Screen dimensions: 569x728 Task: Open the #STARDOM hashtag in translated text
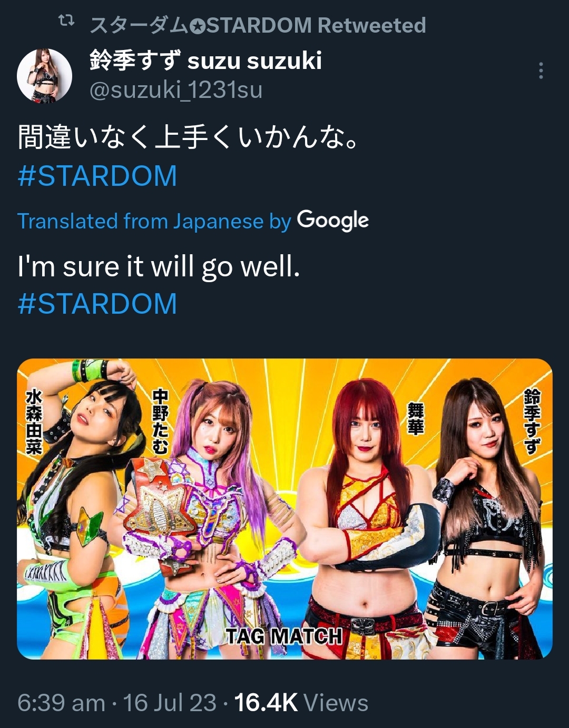point(97,304)
